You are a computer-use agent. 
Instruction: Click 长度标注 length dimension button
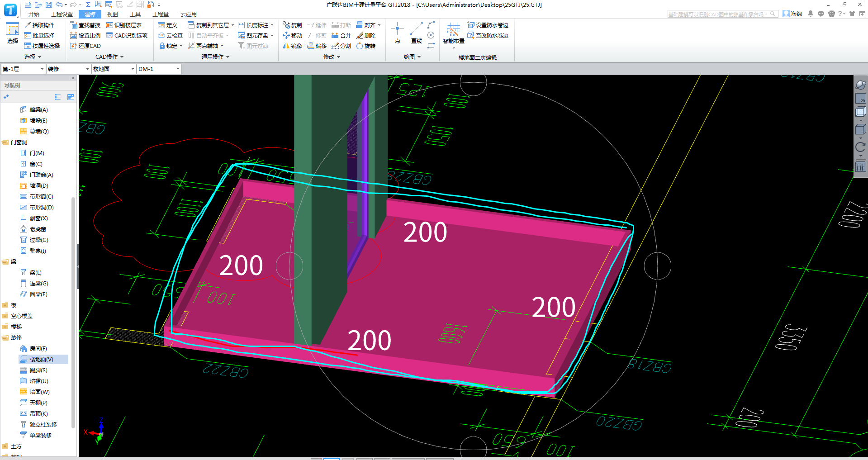tap(253, 25)
